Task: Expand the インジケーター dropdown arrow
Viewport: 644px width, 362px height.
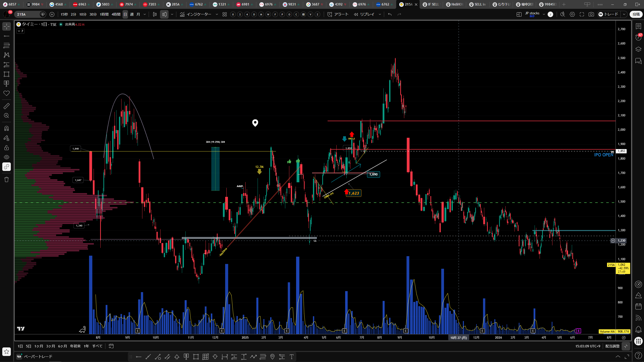Action: (x=217, y=14)
